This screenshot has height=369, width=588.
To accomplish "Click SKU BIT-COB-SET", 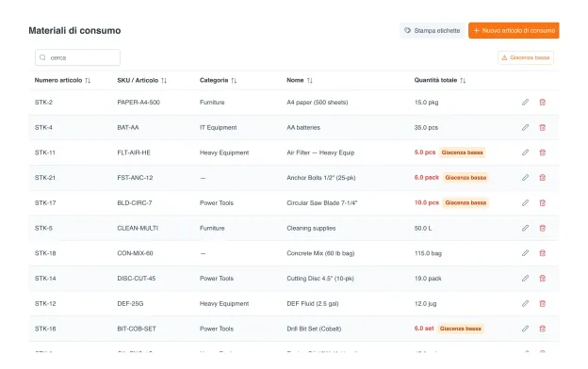I will 137,329.
